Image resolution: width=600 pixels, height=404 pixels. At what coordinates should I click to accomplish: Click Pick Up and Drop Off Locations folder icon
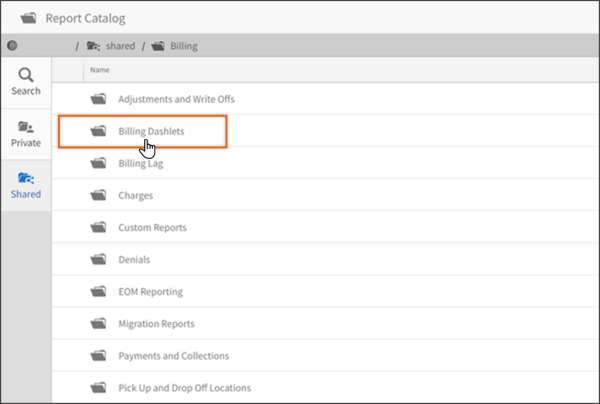point(98,387)
